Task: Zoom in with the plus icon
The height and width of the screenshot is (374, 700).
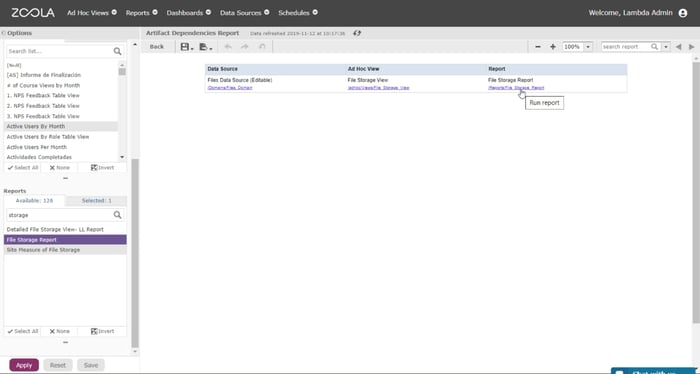Action: [553, 47]
